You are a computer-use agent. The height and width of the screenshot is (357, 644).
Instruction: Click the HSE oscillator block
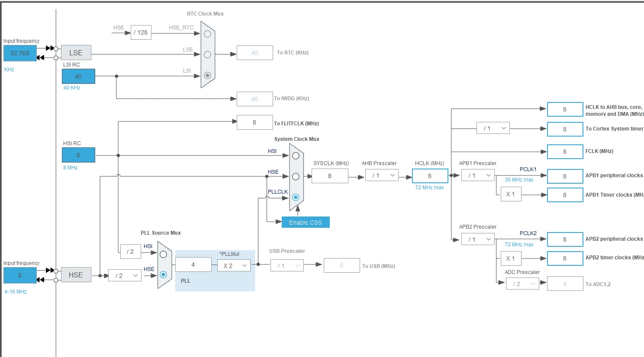point(76,275)
